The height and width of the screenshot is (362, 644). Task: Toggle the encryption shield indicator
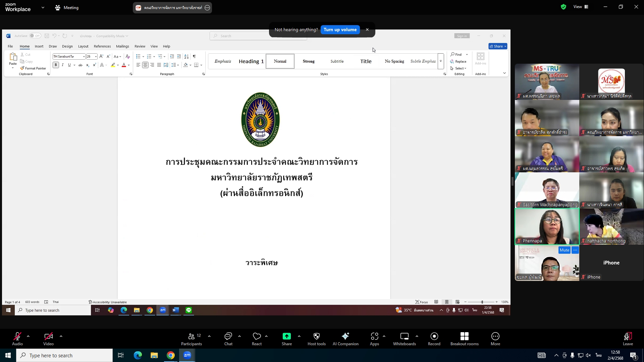coord(563,7)
